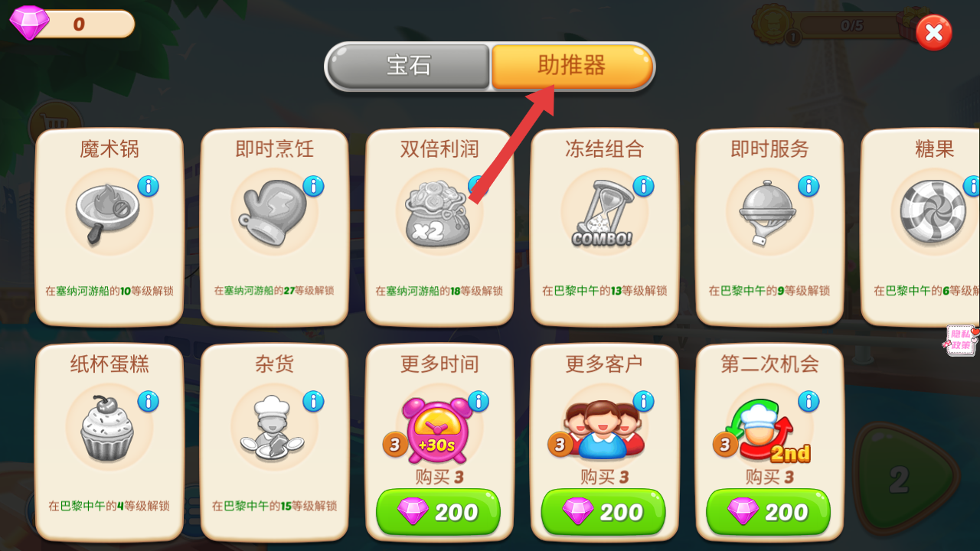Image resolution: width=980 pixels, height=551 pixels.
Task: View info for 杂货 booster
Action: point(313,401)
